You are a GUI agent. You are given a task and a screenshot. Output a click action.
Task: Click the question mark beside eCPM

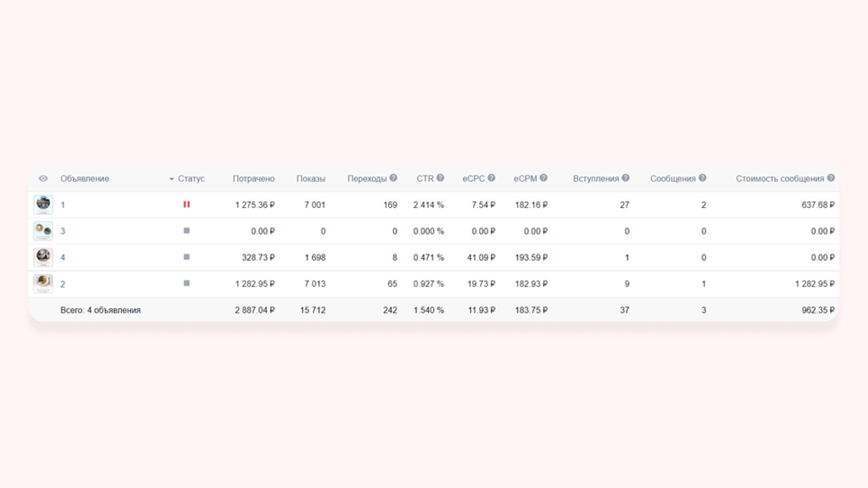click(543, 178)
